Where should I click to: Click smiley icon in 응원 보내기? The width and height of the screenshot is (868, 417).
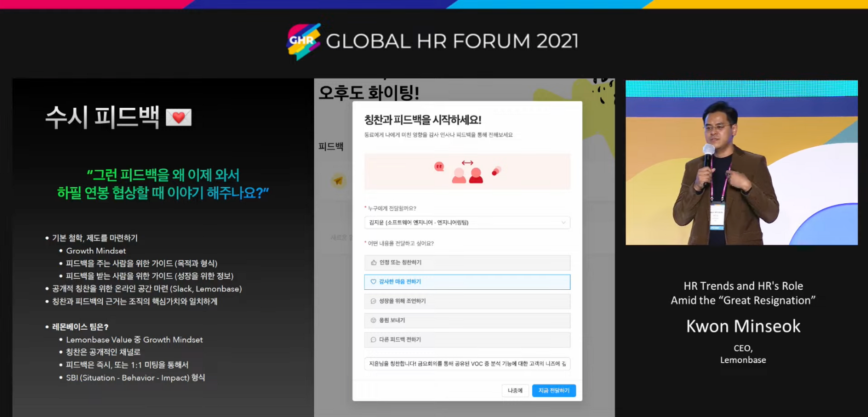pos(373,321)
